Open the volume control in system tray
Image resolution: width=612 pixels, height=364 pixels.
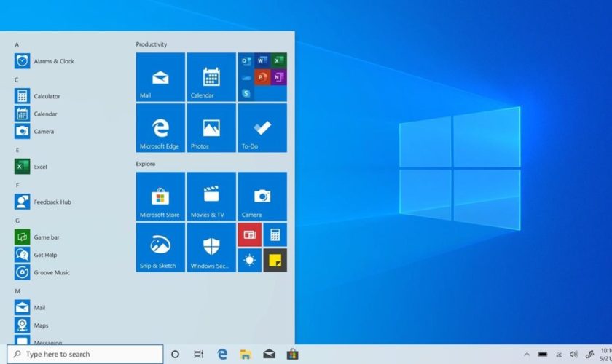pos(573,355)
